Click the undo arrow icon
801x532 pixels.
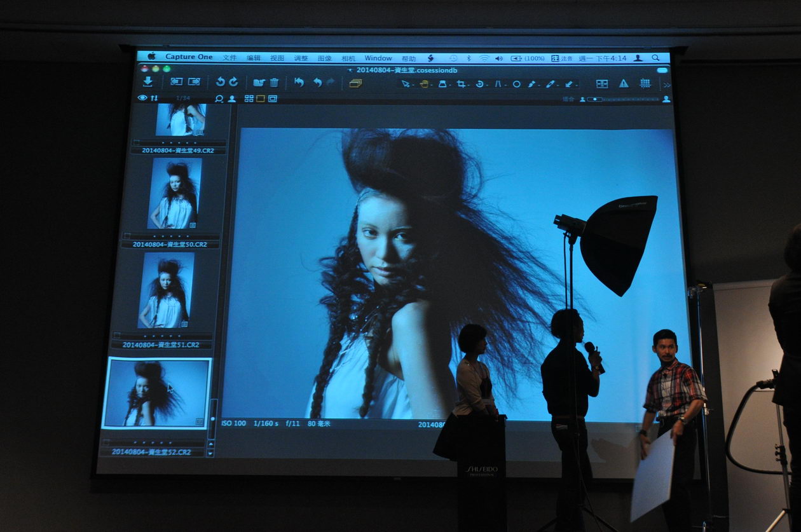pos(317,83)
